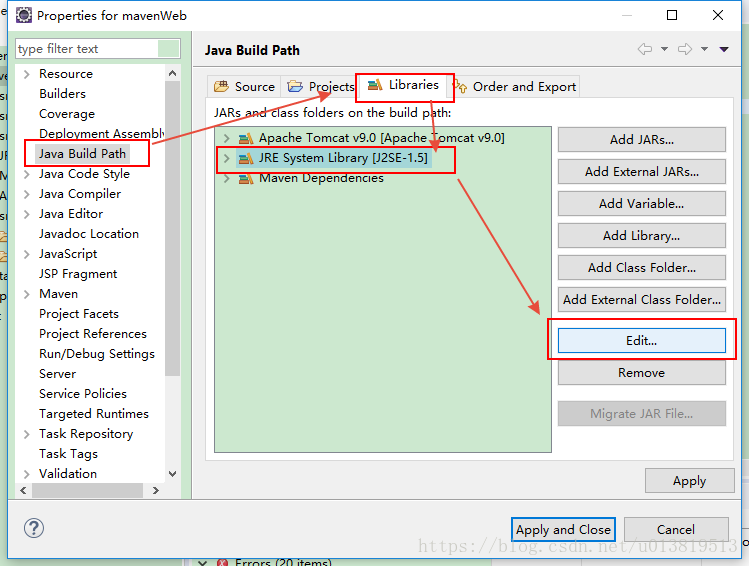Open the view menu triangle in the Java Build Path header

[x=724, y=49]
